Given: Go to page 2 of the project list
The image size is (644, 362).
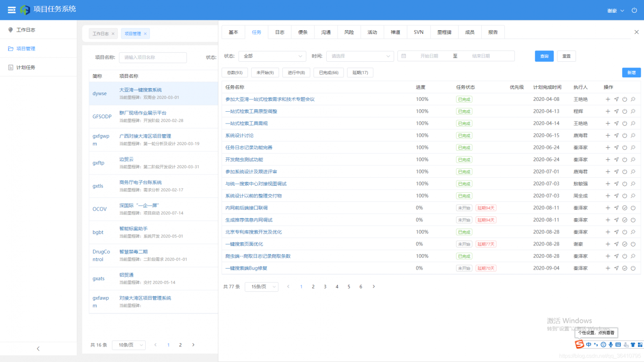Looking at the screenshot, I should [x=180, y=345].
